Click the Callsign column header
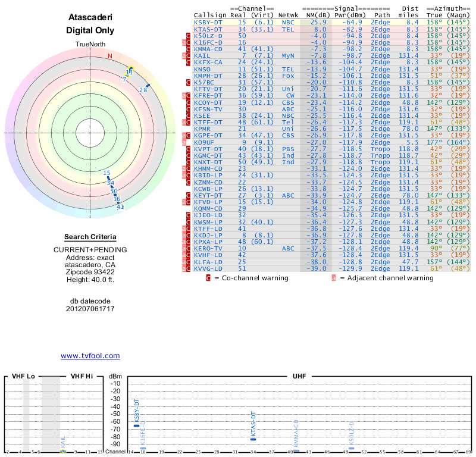The height and width of the screenshot is (457, 476). (x=210, y=15)
